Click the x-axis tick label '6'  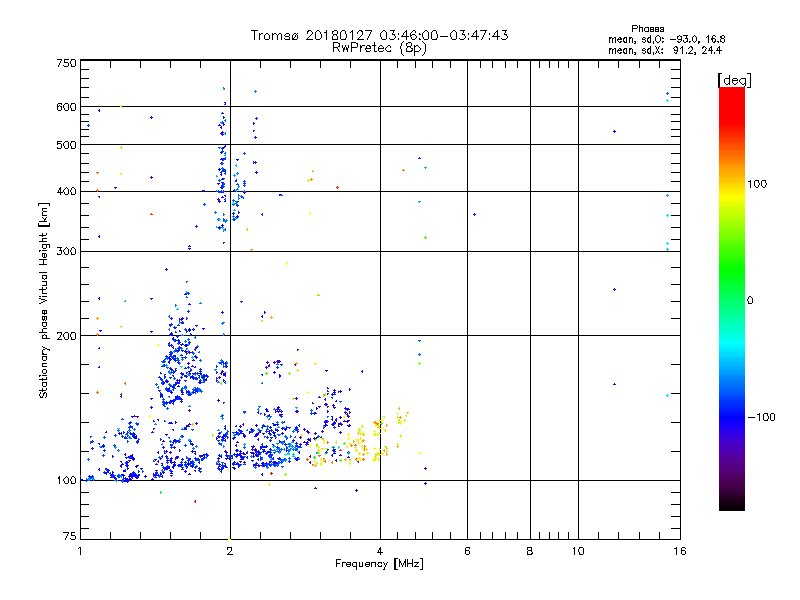(467, 551)
